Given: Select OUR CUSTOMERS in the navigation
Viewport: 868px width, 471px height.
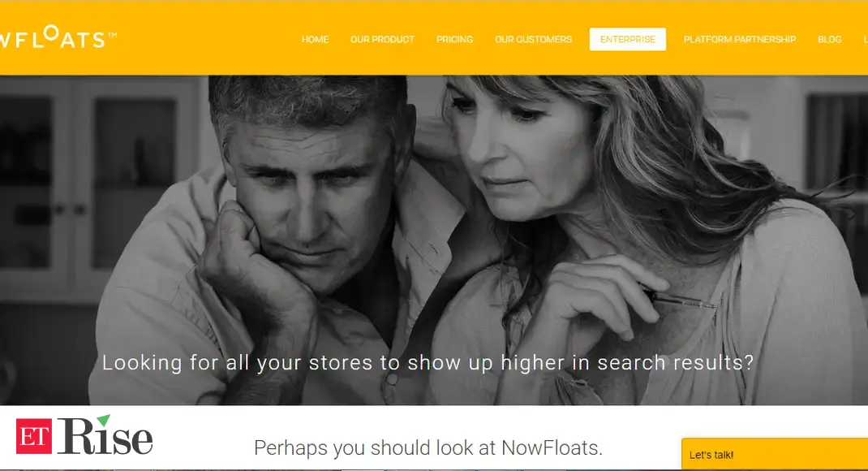Looking at the screenshot, I should click(533, 39).
